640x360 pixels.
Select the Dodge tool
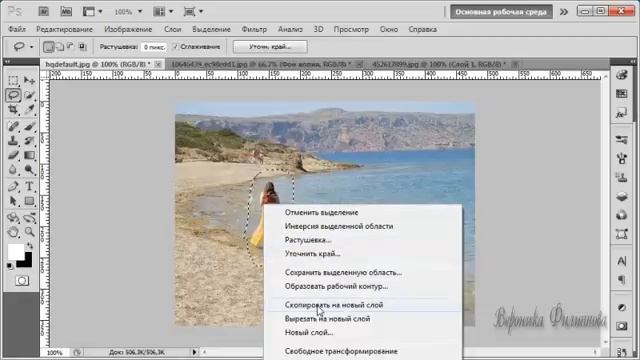point(29,170)
